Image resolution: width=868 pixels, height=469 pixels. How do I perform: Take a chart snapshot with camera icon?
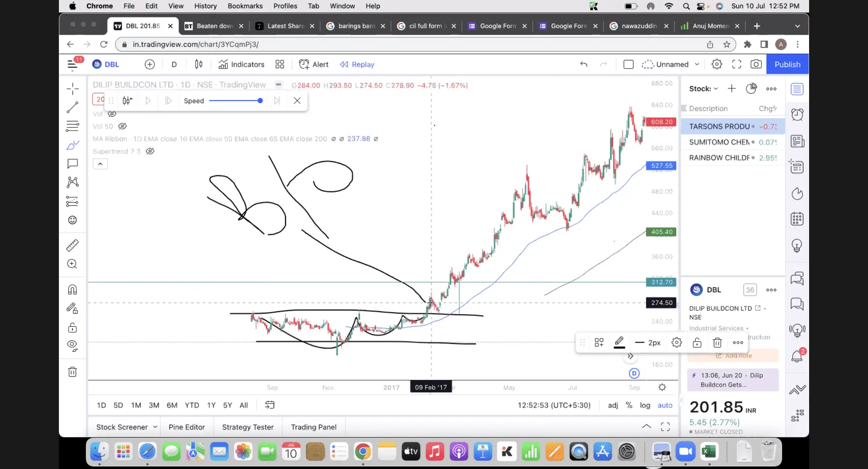click(x=756, y=64)
